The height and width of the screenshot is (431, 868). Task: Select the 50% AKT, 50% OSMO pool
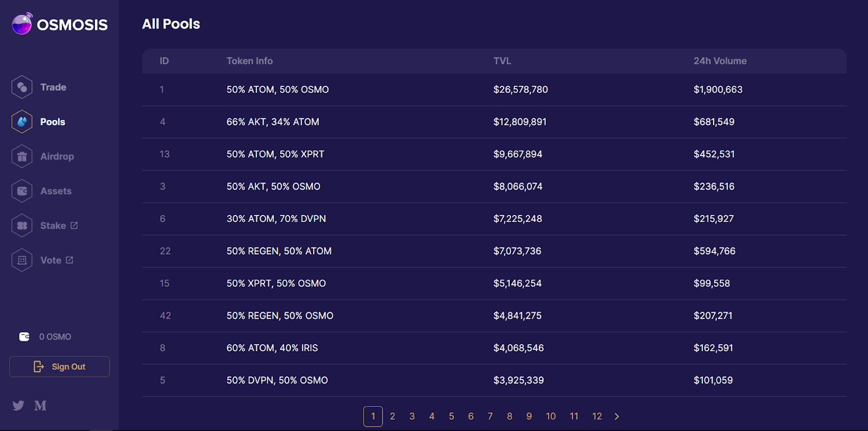click(x=494, y=187)
